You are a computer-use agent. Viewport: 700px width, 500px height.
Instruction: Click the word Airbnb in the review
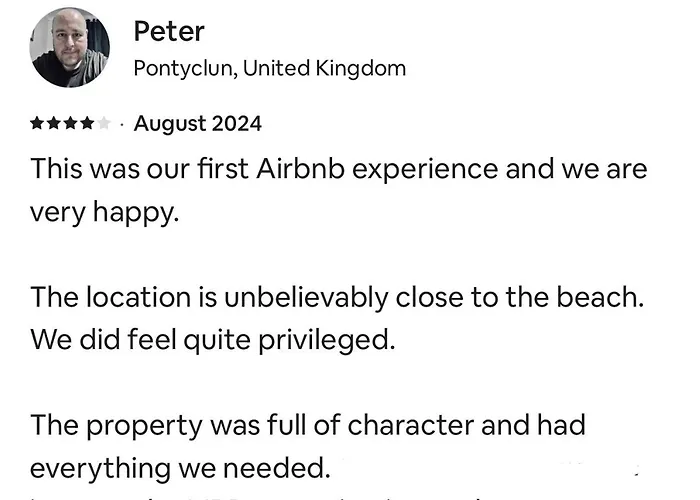[x=300, y=169]
